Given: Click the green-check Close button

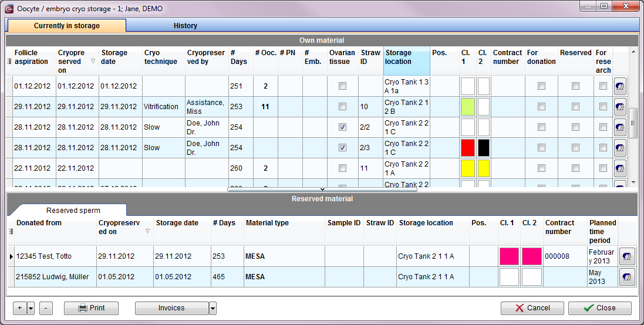Looking at the screenshot, I should tap(599, 308).
